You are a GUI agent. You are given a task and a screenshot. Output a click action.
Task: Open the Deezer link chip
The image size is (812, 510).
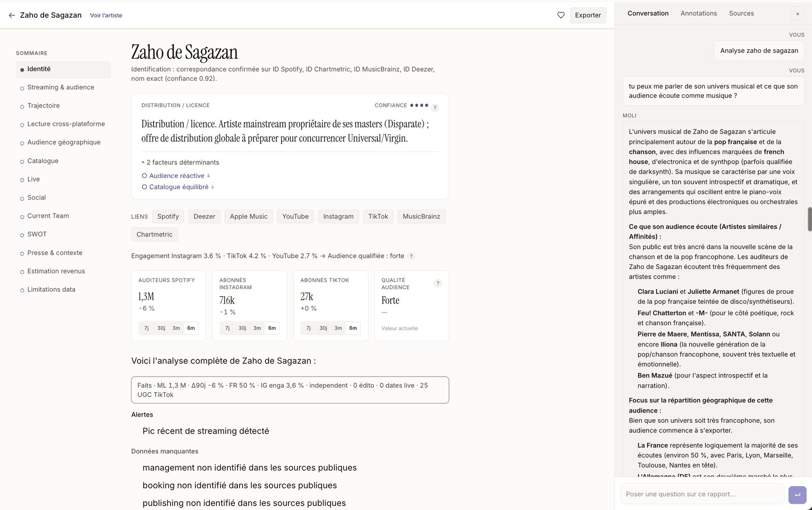point(205,216)
